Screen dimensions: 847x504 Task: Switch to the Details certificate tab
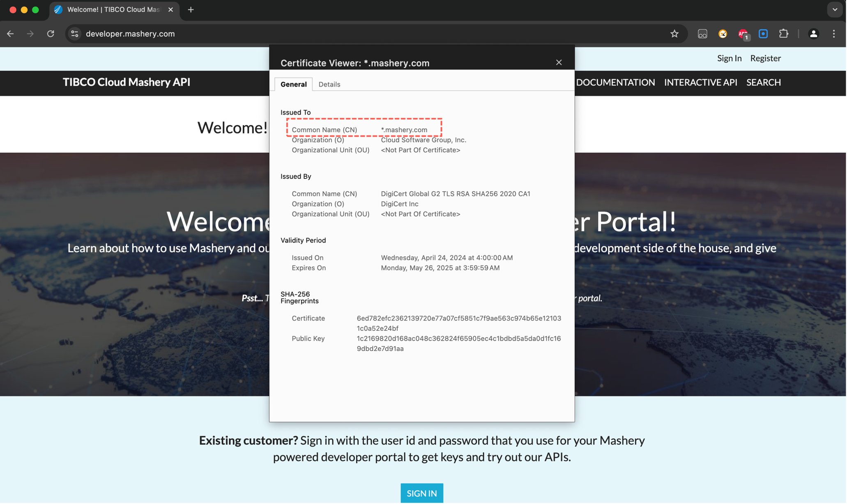click(329, 85)
